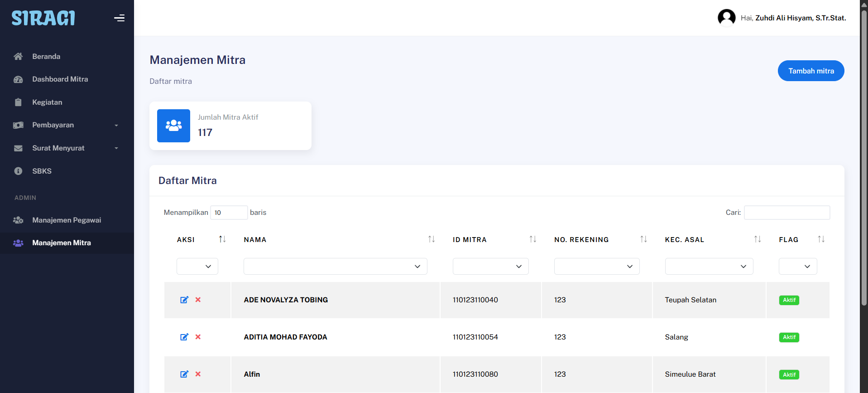Focus the Cari search input field

click(x=786, y=213)
